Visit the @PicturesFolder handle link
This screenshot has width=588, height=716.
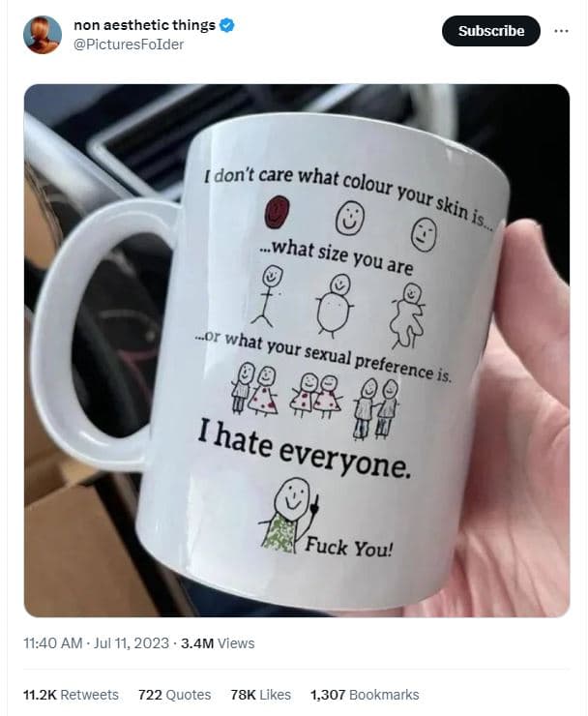coord(129,45)
